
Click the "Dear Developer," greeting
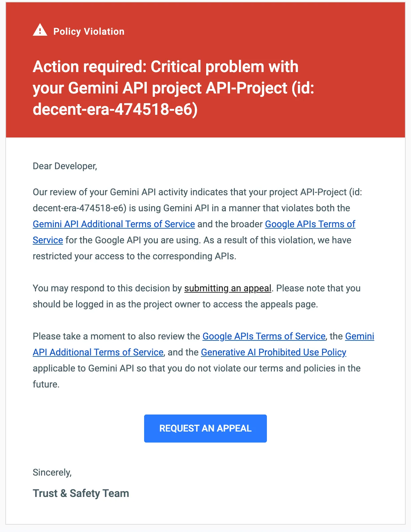click(65, 166)
